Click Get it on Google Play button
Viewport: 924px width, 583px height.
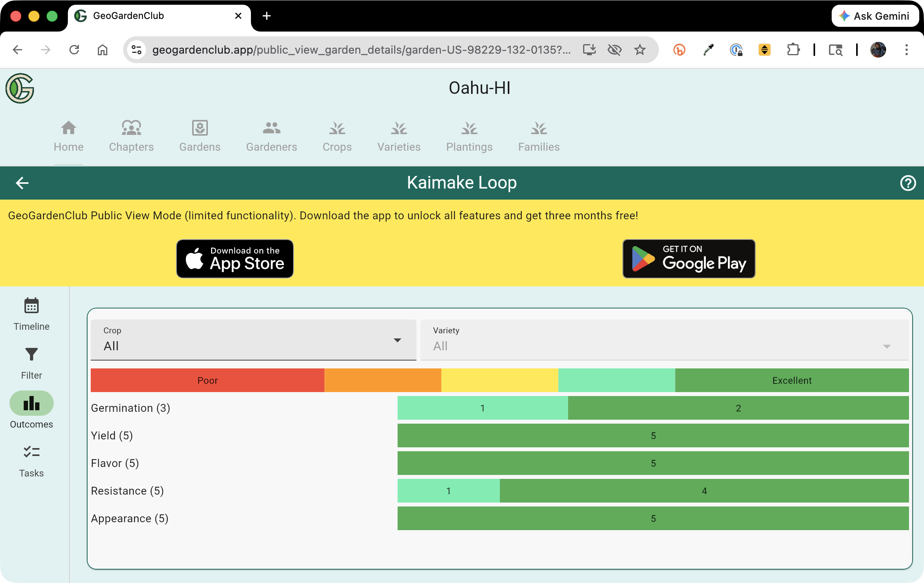[688, 259]
